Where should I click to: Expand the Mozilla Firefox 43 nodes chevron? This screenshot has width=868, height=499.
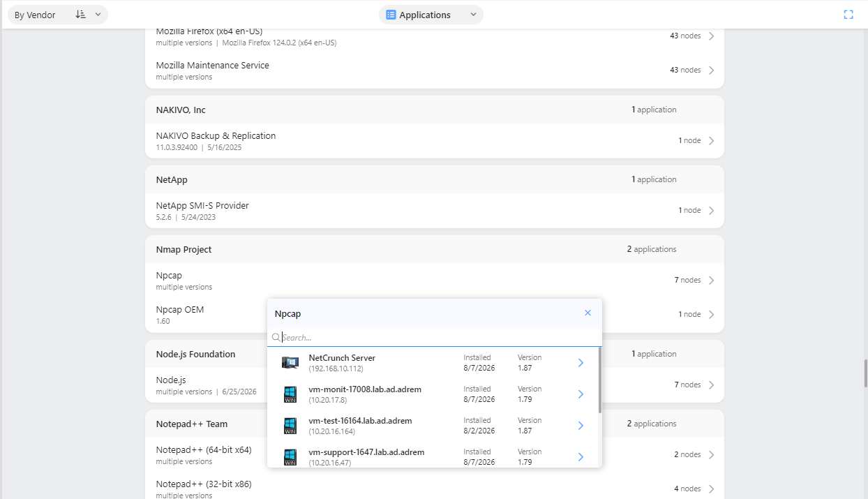tap(711, 36)
